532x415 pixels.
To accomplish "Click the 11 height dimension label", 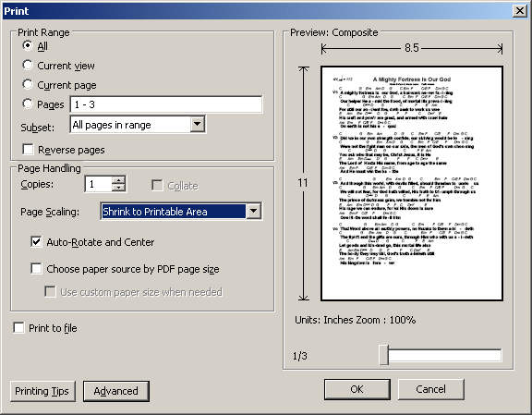I will pos(303,183).
